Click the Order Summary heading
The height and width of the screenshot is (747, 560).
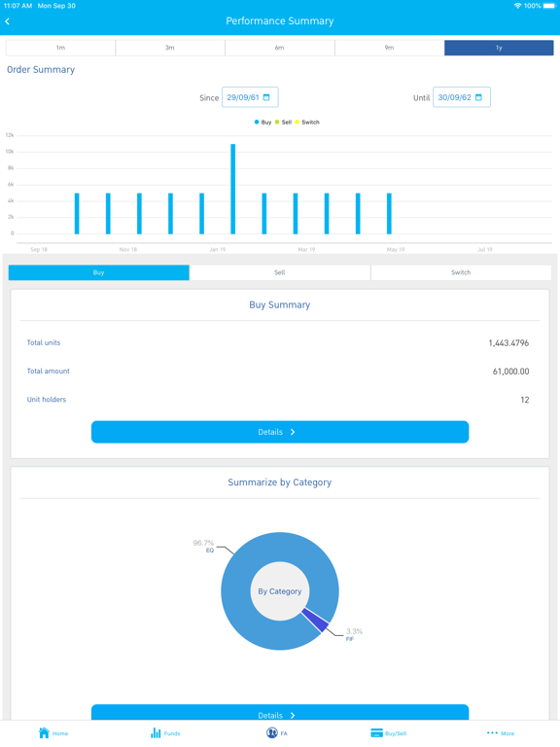(41, 70)
